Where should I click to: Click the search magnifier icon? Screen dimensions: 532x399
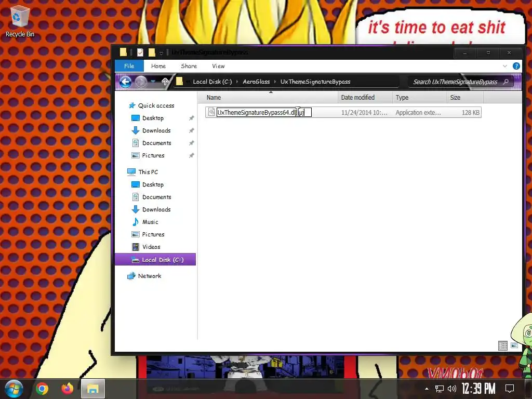point(506,82)
